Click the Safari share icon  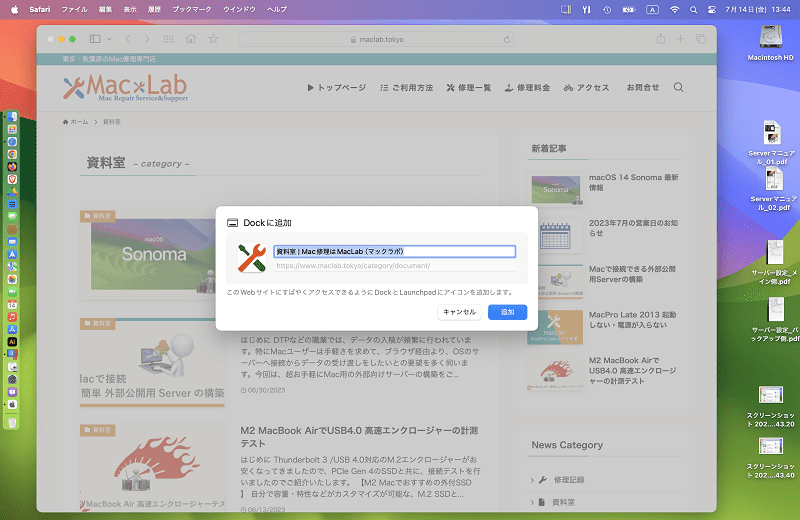pyautogui.click(x=661, y=39)
